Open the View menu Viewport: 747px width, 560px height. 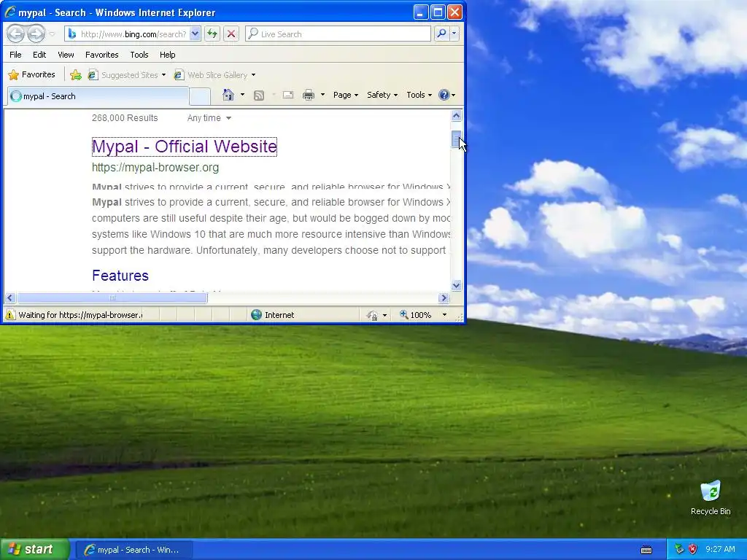tap(66, 55)
